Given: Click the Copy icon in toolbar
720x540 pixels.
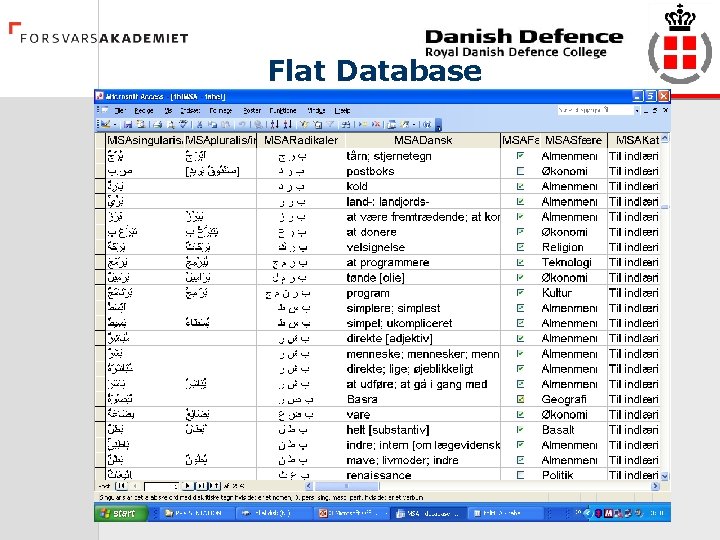Looking at the screenshot, I should [213, 124].
